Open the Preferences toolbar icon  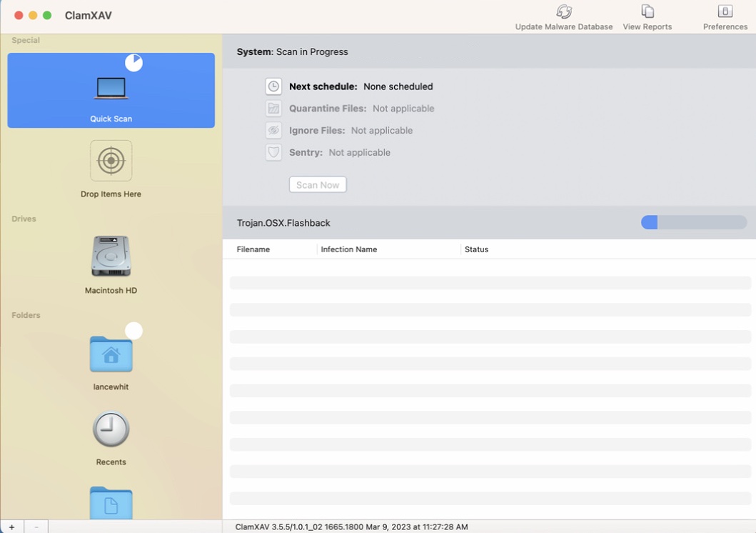[725, 11]
